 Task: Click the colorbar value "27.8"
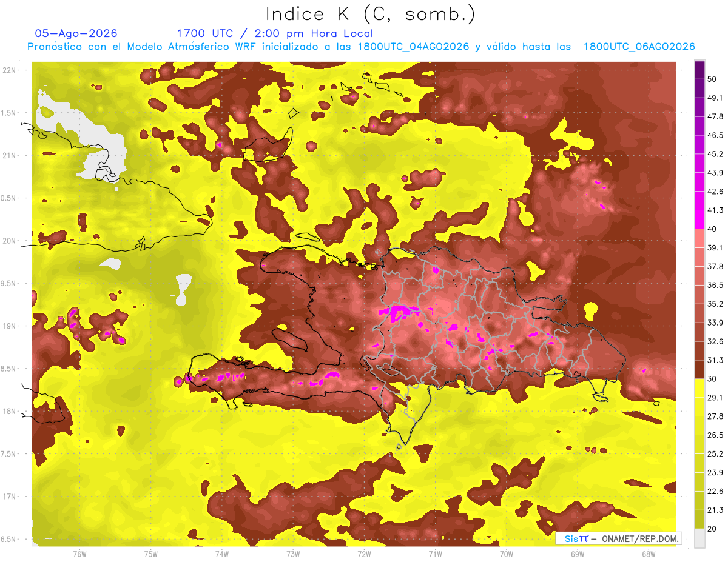[715, 416]
